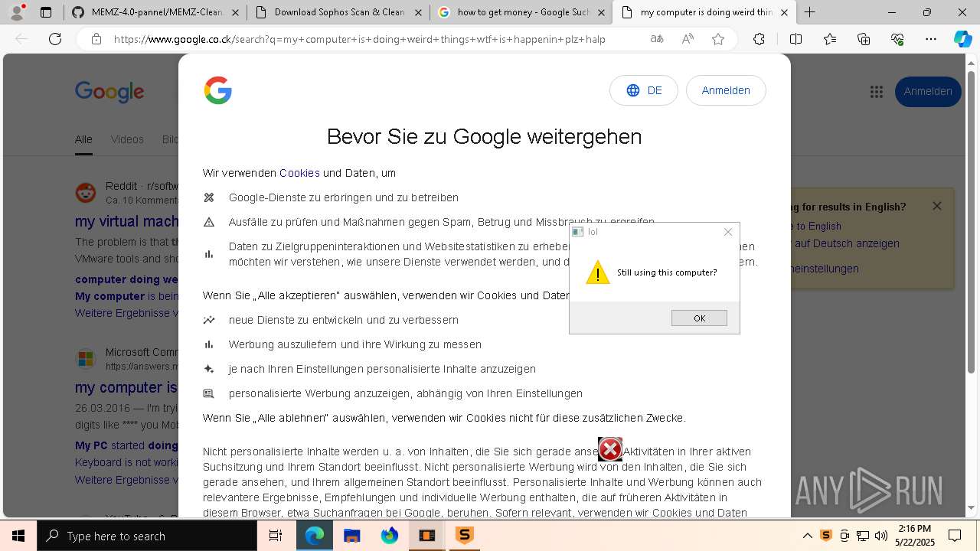Open the Reddit r/software result source
This screenshot has height=551, width=980.
click(128, 192)
